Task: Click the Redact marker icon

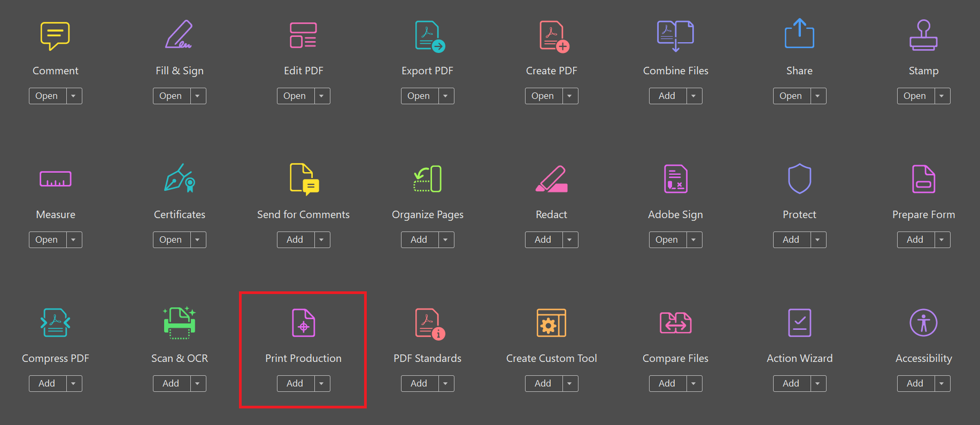Action: click(551, 179)
